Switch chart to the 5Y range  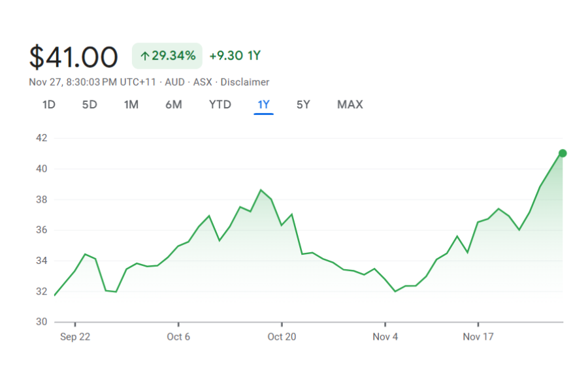[303, 105]
